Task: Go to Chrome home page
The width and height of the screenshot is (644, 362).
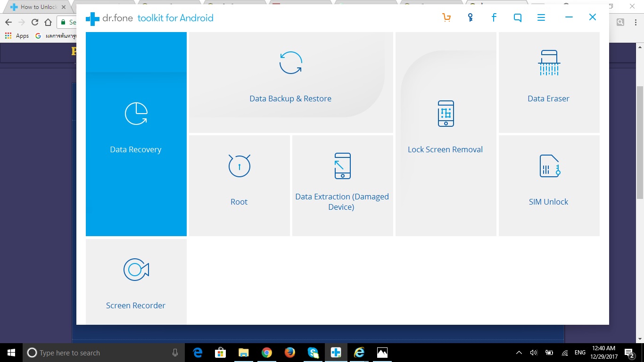Action: tap(48, 22)
